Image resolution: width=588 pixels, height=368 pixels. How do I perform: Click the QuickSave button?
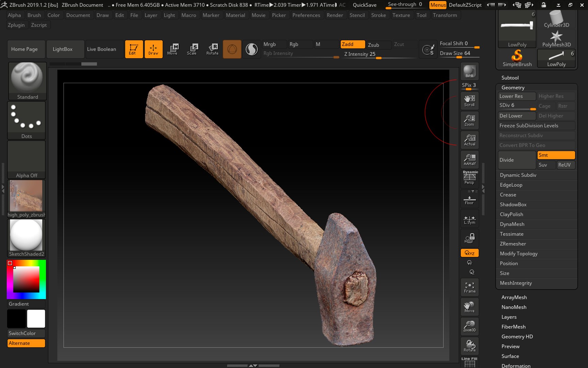364,5
